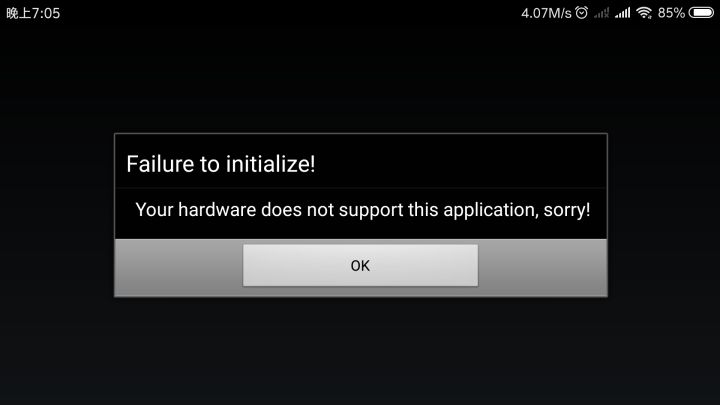Viewport: 720px width, 405px height.
Task: Tap the 晚上7:05 clock in status bar
Action: coord(33,13)
